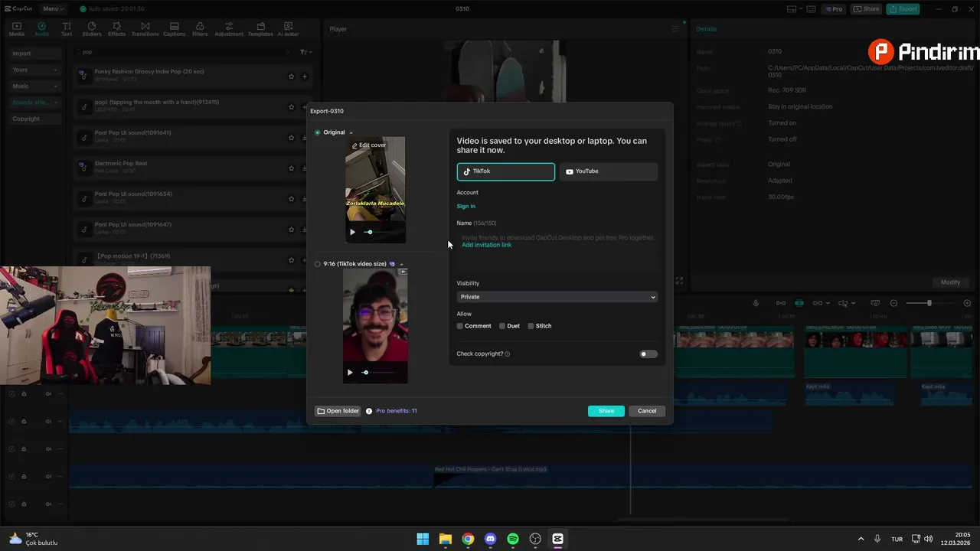The height and width of the screenshot is (551, 980).
Task: Toggle the Check copyright switch
Action: [x=648, y=354]
